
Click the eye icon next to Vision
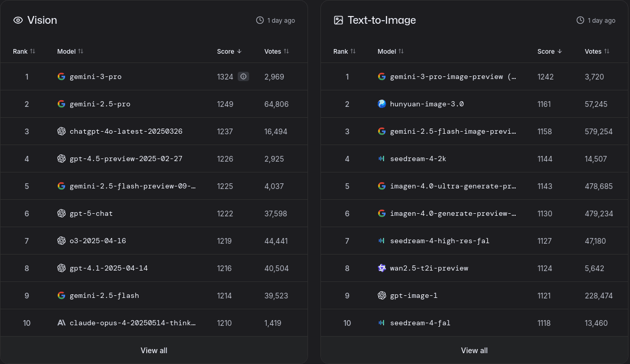click(18, 20)
